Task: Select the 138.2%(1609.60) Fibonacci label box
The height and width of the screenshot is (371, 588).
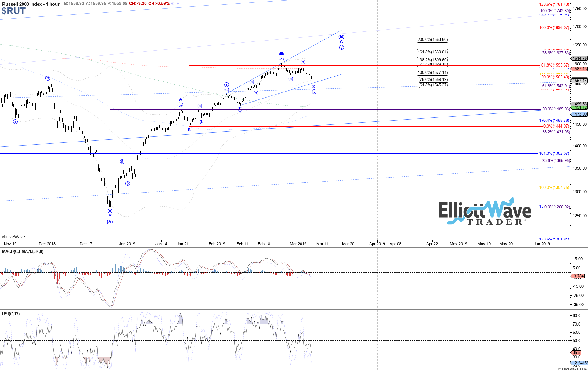Action: point(433,60)
